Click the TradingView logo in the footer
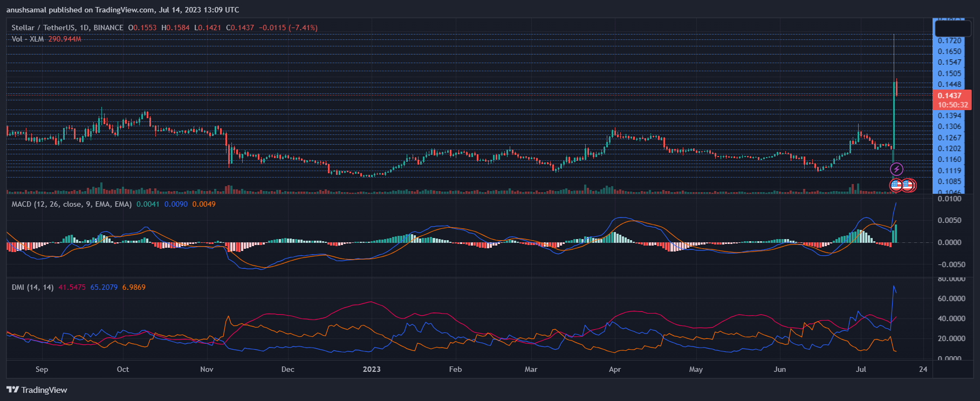Viewport: 980px width, 401px height. 37,390
